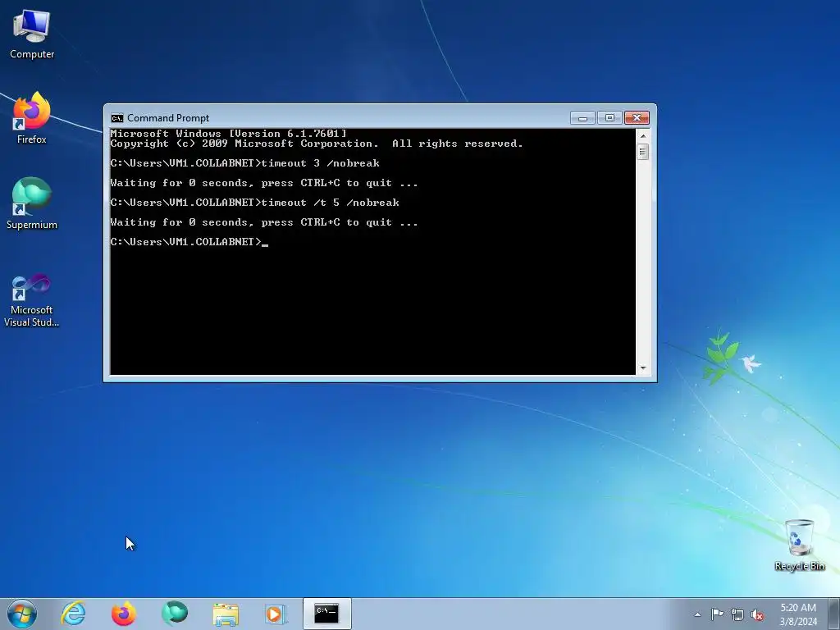840x630 pixels.
Task: Click the 'timeout 3 /nobreak' command line
Action: point(244,163)
